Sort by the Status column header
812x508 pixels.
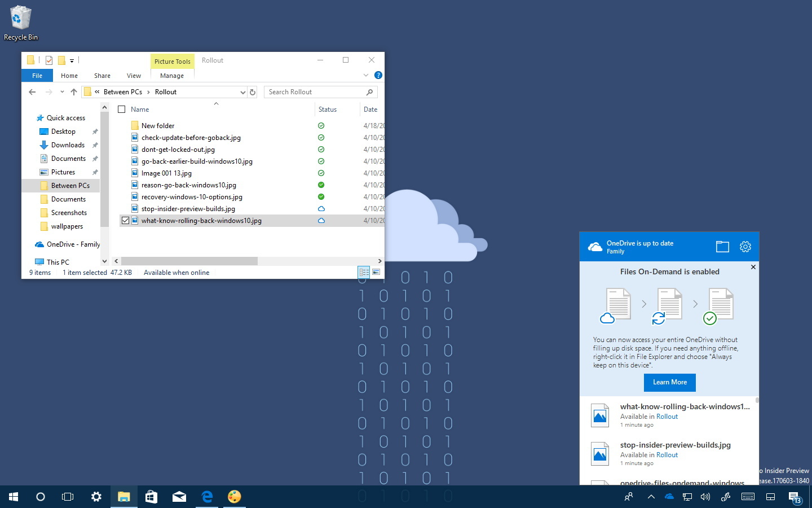[x=327, y=110]
